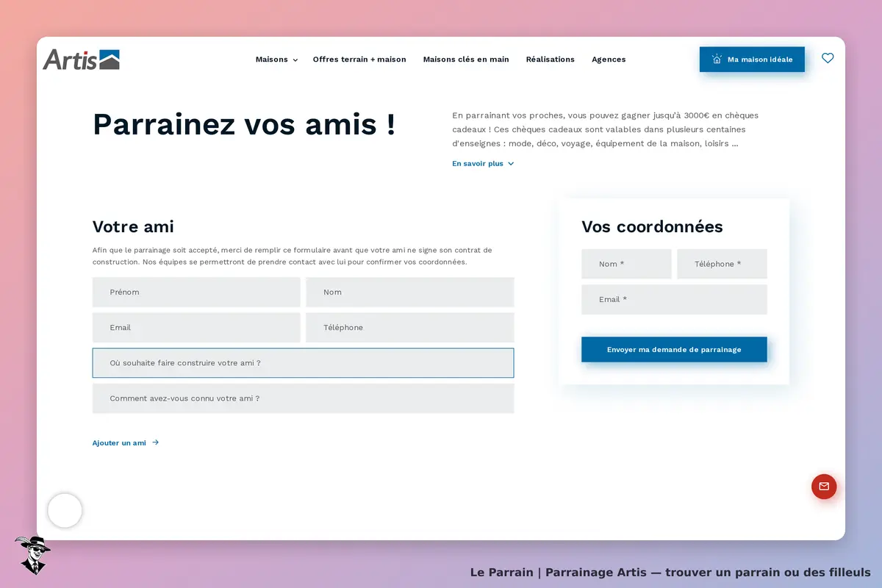The image size is (882, 588).
Task: Click the Artis logo
Action: click(x=81, y=60)
